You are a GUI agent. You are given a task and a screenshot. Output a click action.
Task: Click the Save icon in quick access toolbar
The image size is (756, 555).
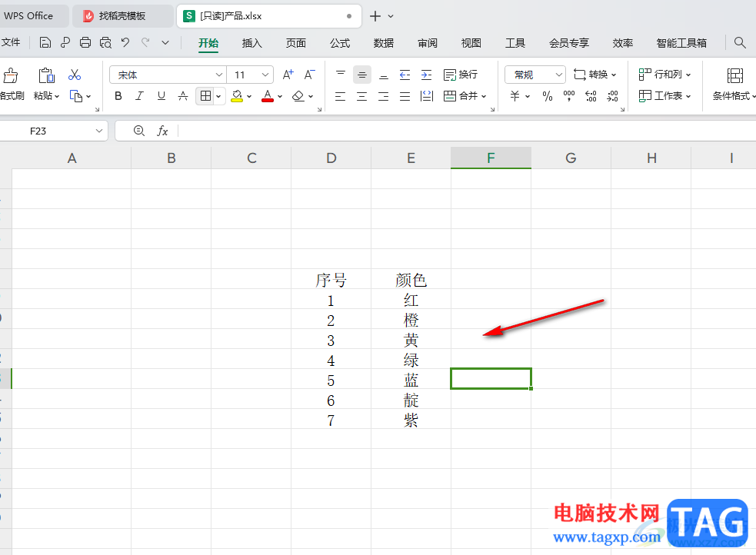(45, 43)
